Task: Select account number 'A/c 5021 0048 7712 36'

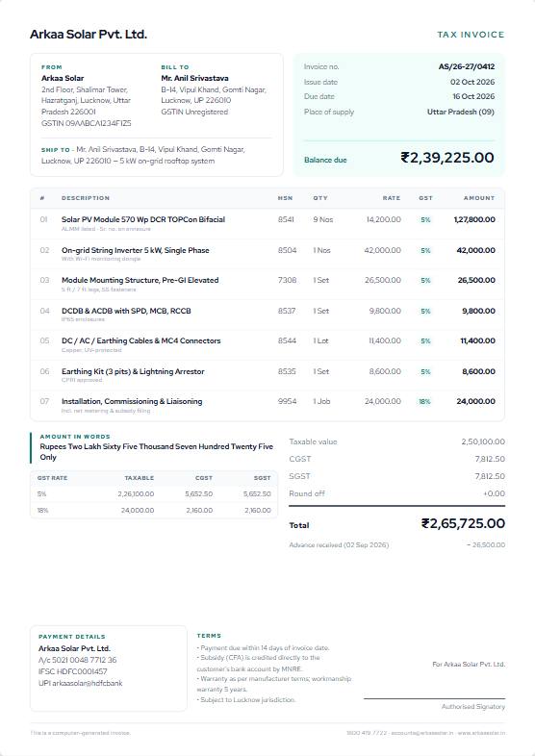Action: click(78, 660)
